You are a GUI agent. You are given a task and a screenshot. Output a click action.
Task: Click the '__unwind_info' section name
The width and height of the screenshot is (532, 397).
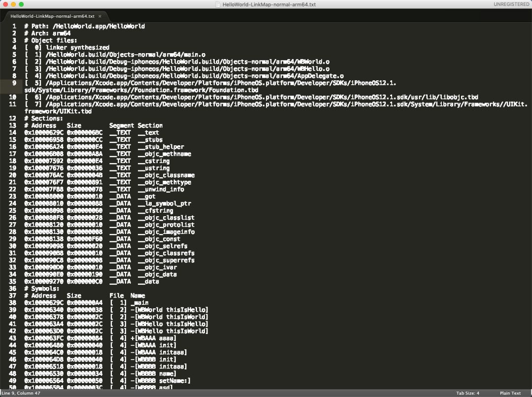click(x=161, y=190)
